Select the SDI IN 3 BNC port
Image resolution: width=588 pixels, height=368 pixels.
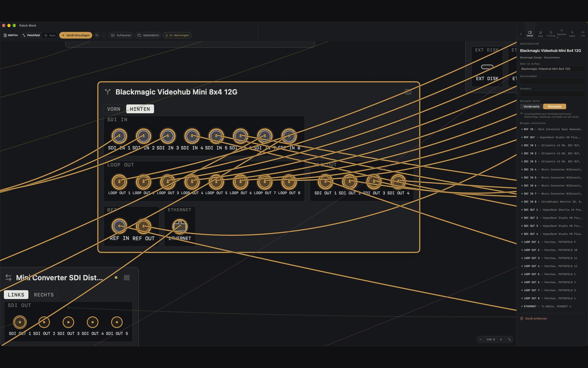tap(168, 136)
